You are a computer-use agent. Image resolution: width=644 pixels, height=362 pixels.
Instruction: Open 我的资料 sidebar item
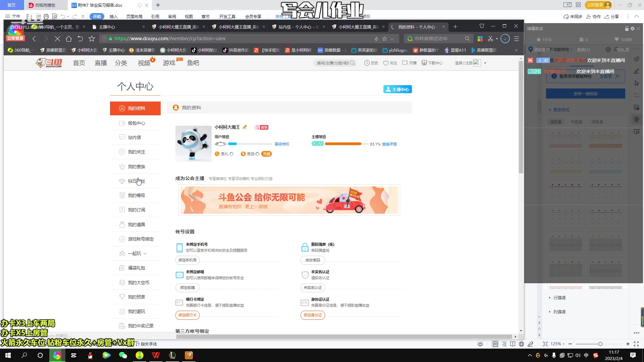coord(135,108)
